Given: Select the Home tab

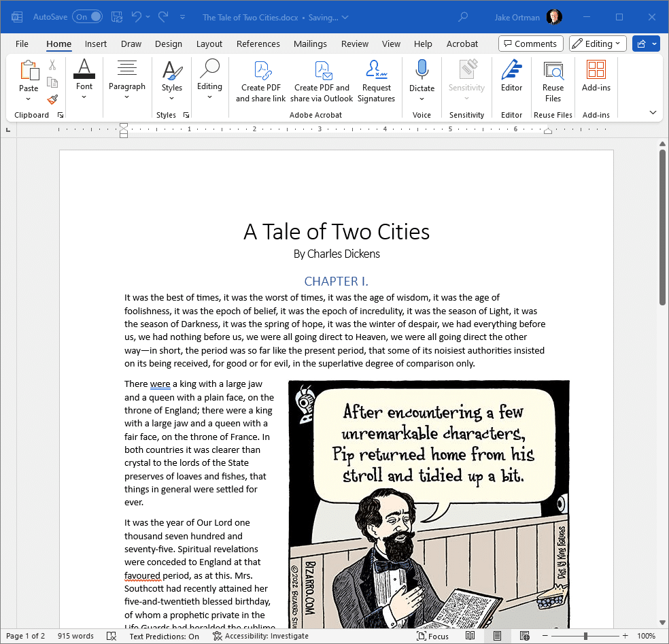Looking at the screenshot, I should [x=59, y=44].
